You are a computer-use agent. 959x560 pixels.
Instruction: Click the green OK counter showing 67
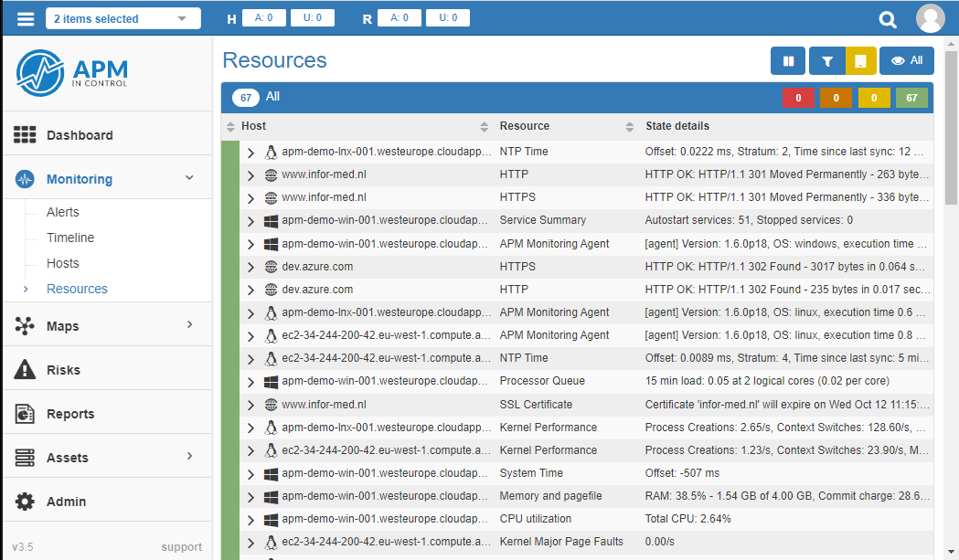pyautogui.click(x=911, y=98)
